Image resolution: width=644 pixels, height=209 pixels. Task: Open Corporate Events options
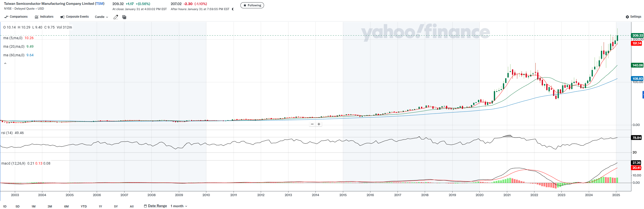[75, 17]
